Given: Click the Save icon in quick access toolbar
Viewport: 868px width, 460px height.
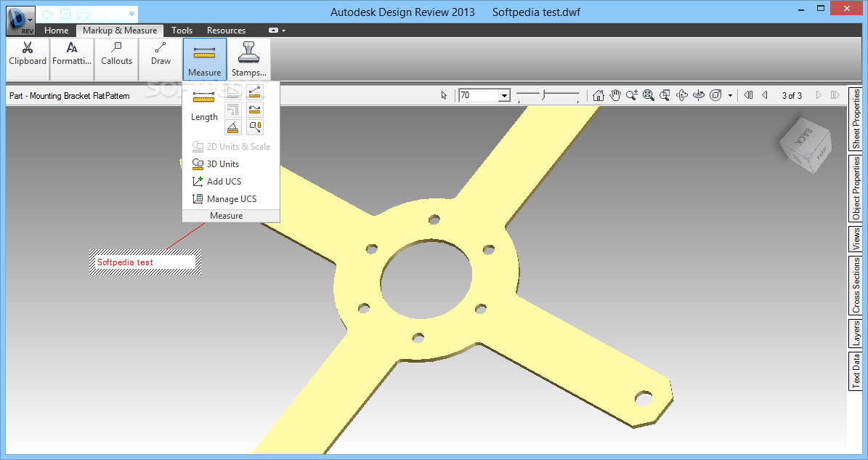Looking at the screenshot, I should (65, 14).
